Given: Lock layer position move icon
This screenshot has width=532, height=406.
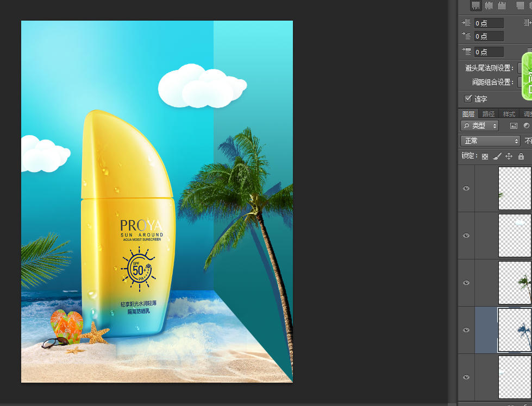Looking at the screenshot, I should (x=509, y=156).
